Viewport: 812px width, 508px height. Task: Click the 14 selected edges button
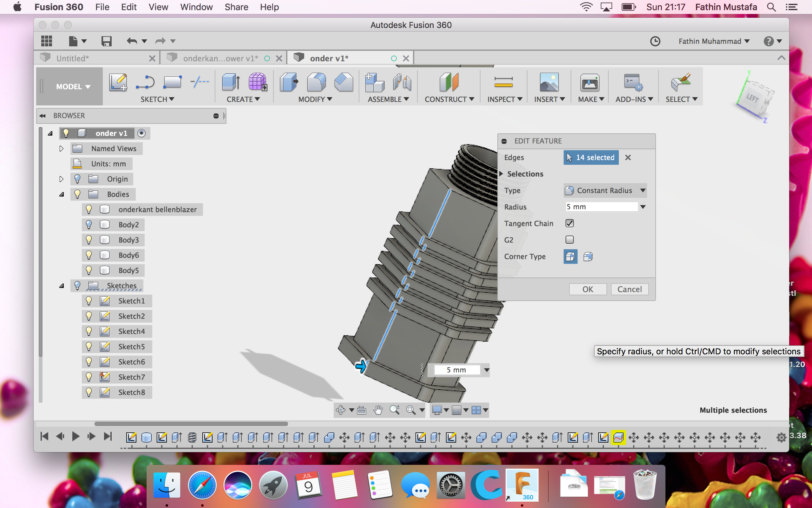click(591, 157)
